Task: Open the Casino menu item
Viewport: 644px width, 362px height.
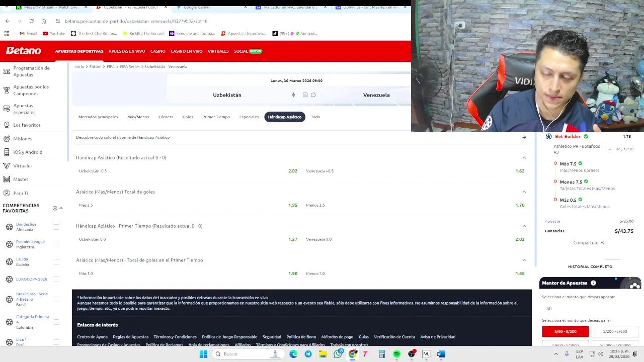Action: [x=157, y=51]
